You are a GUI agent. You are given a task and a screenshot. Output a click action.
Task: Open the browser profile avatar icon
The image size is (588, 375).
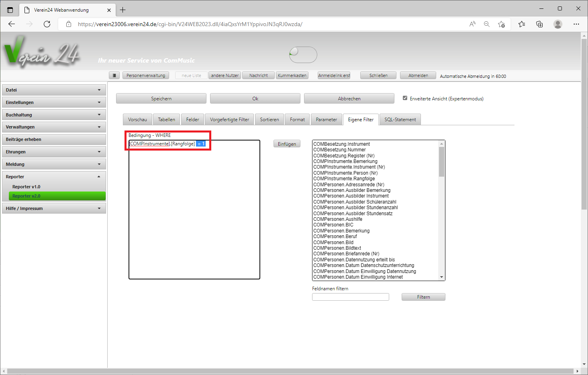click(557, 24)
